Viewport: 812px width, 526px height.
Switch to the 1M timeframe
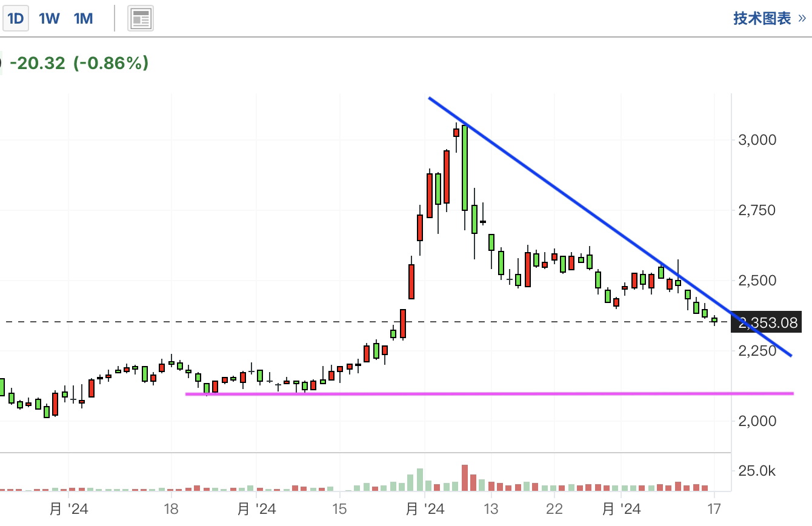click(83, 19)
